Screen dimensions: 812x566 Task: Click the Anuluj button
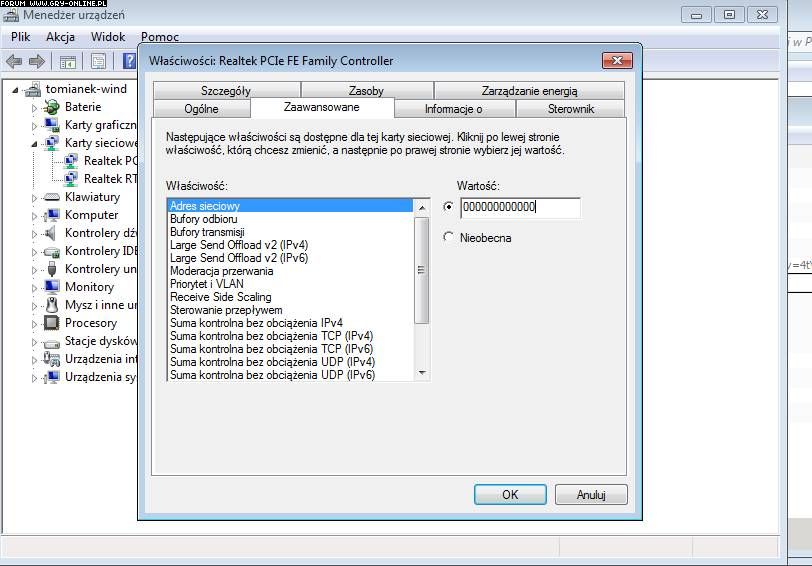tap(591, 495)
